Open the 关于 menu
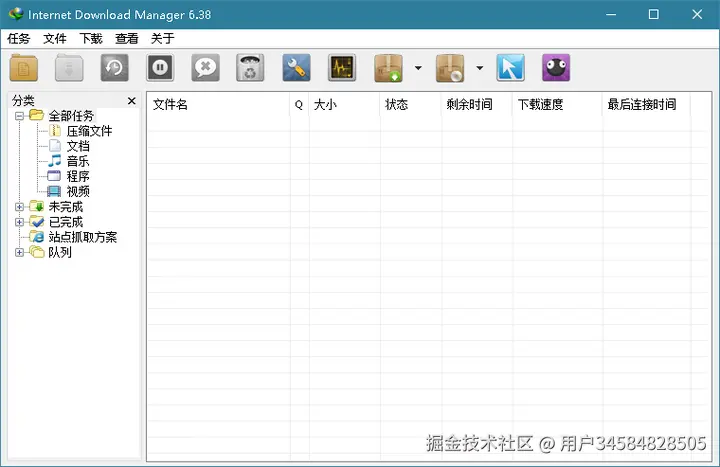 (163, 39)
